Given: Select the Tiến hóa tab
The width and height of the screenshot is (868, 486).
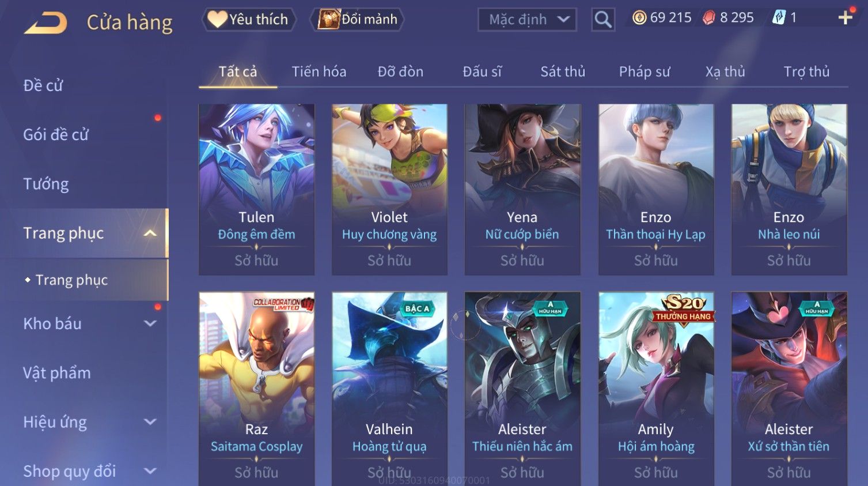Looking at the screenshot, I should (319, 71).
